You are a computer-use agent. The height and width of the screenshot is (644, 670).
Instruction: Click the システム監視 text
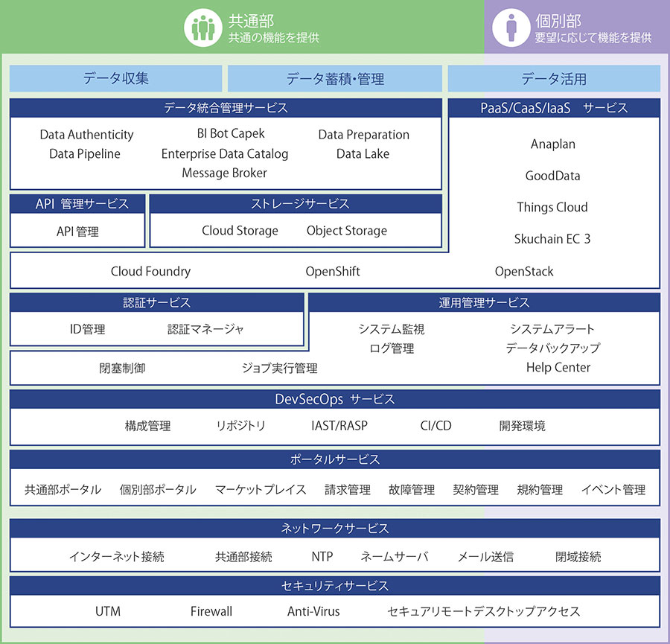[x=392, y=330]
